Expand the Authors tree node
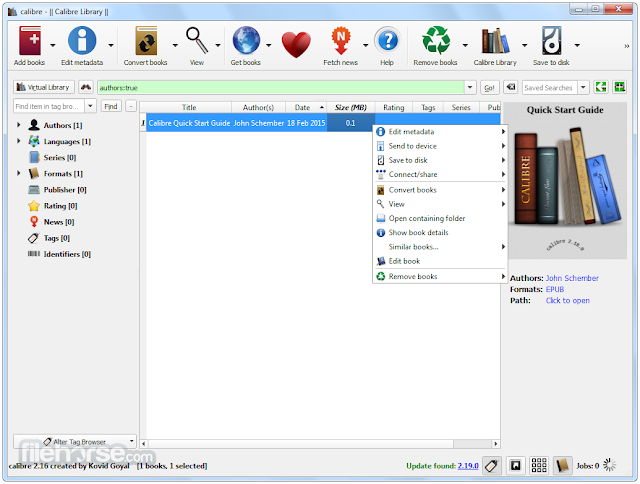640x484 pixels. [x=19, y=125]
